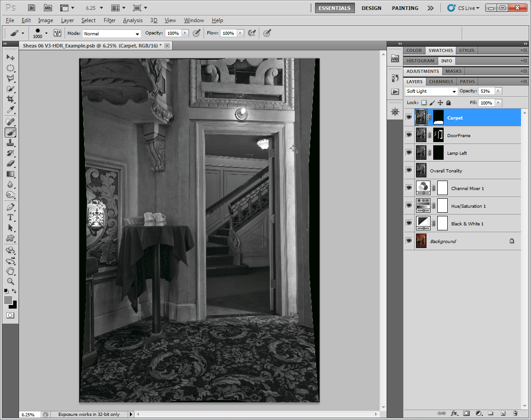
Task: Open the Layer Style fx menu
Action: pyautogui.click(x=454, y=413)
